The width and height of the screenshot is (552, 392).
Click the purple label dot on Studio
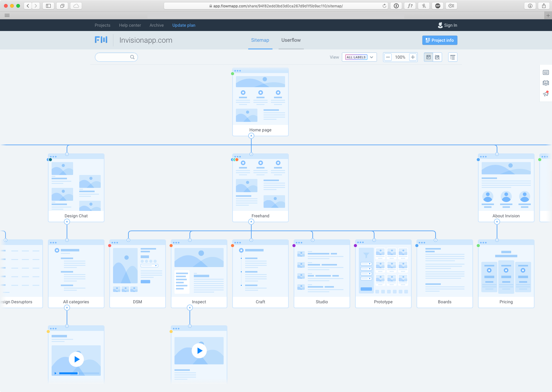coord(294,246)
